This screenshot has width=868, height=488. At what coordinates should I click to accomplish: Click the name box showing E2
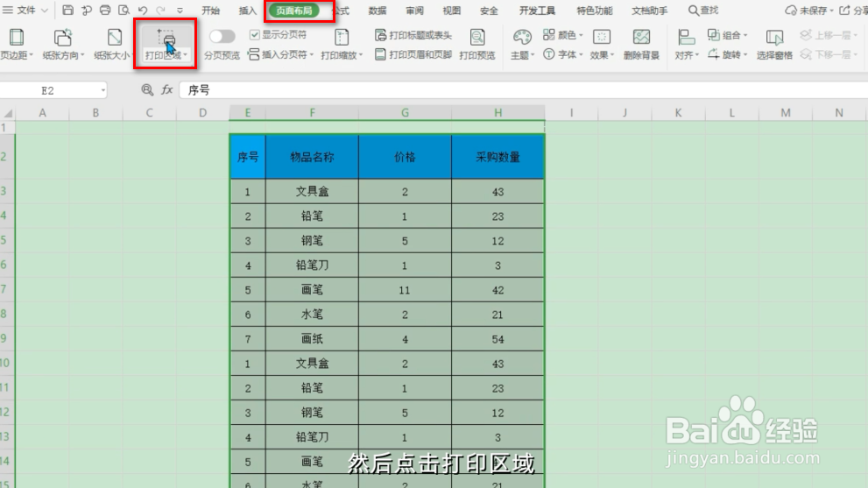(x=47, y=90)
